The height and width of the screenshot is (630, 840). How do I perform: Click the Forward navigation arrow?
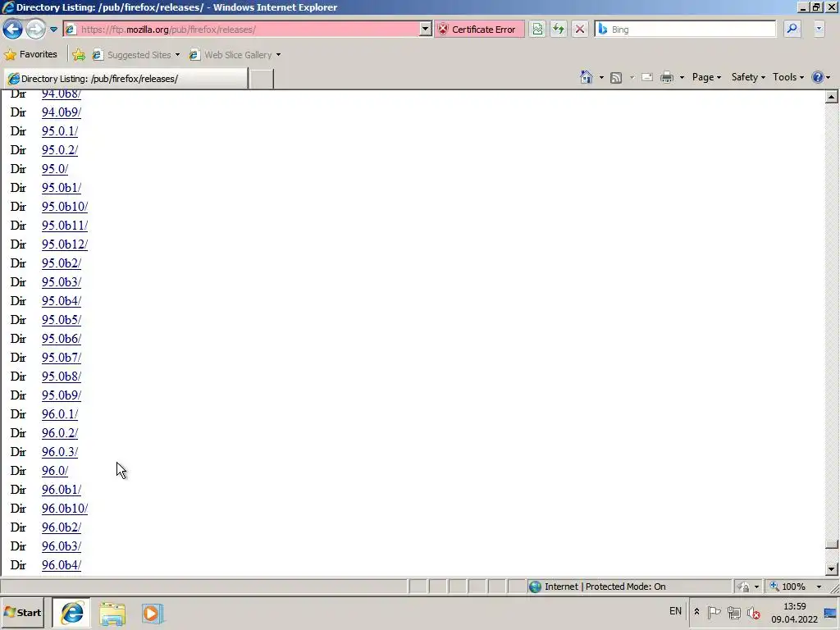[35, 29]
